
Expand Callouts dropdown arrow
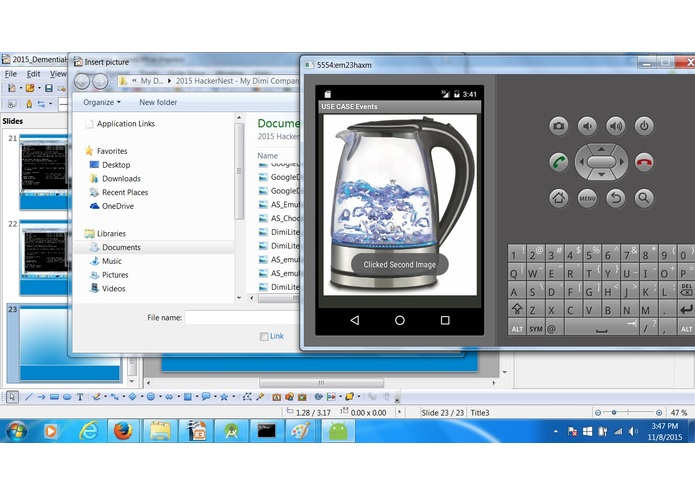[x=215, y=397]
